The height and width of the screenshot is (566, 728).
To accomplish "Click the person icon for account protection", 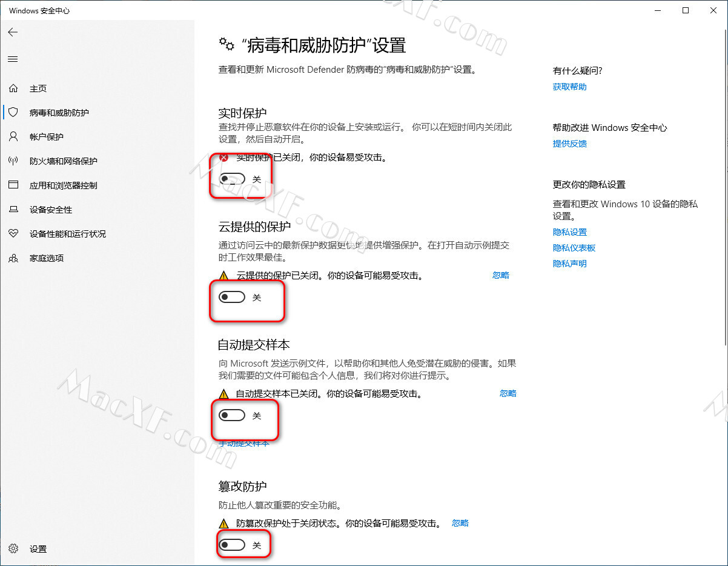I will coord(13,137).
